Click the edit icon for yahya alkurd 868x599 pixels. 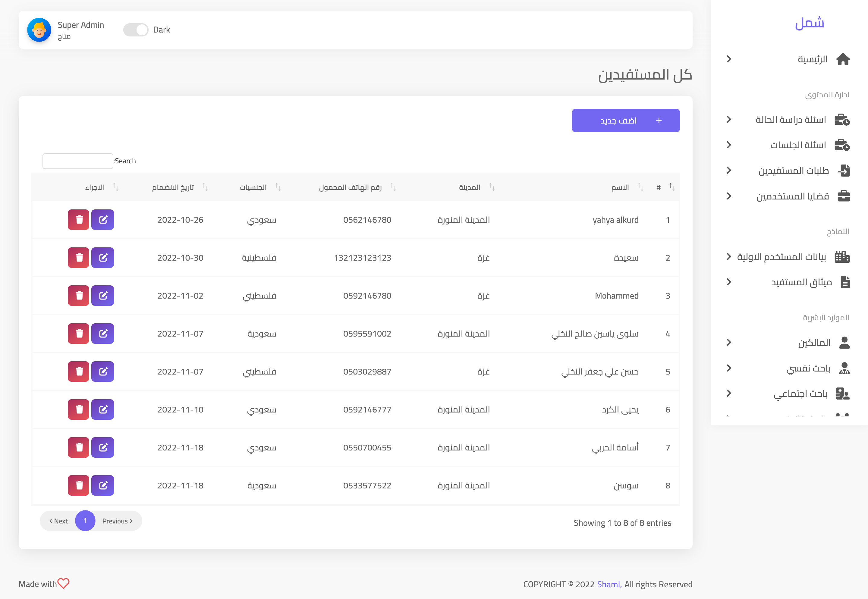(102, 220)
